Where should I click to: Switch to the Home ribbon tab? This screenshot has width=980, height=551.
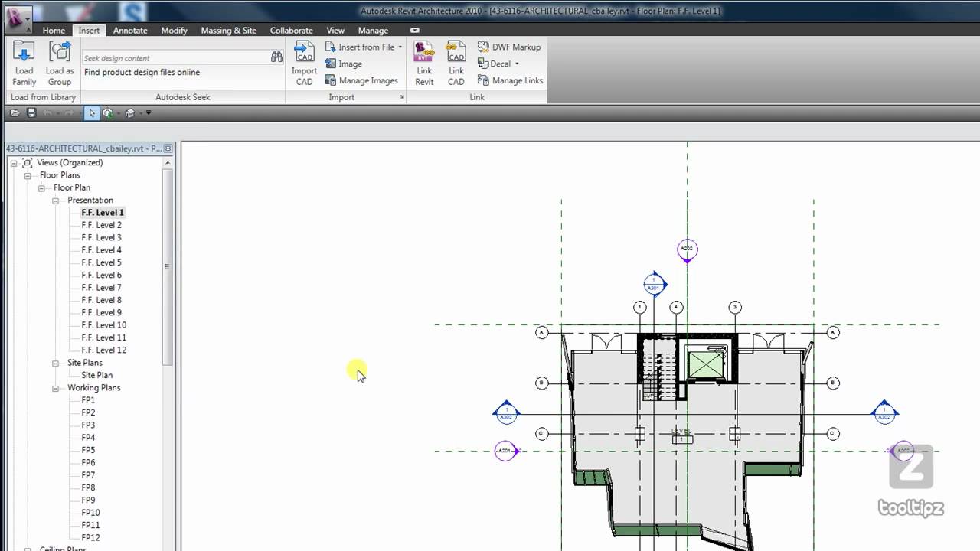[x=54, y=31]
